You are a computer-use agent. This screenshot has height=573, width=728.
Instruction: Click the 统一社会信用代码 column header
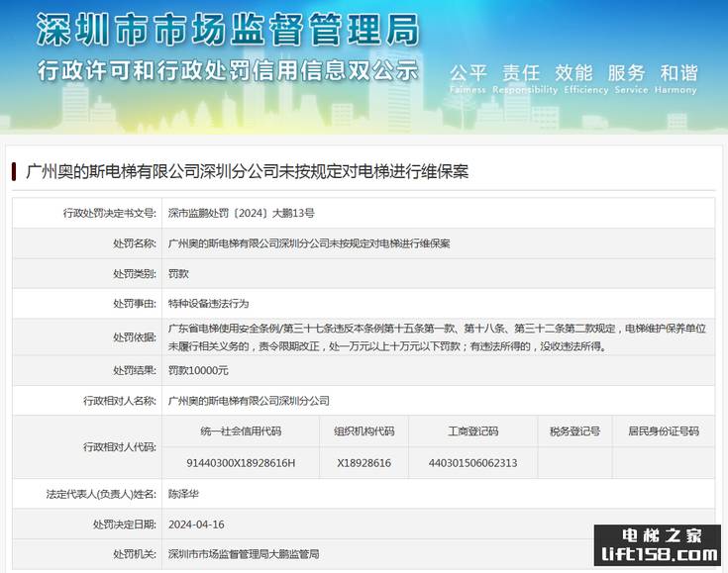[241, 431]
